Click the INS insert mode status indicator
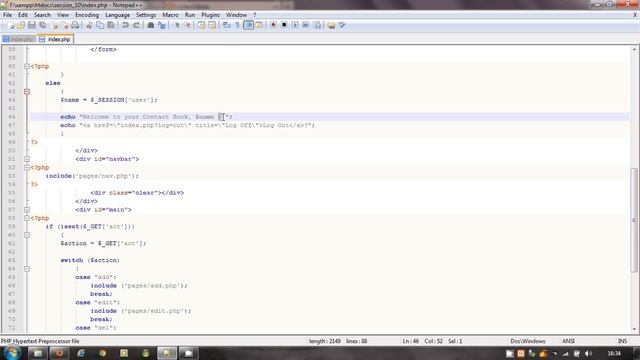This screenshot has width=640, height=360. coord(622,341)
